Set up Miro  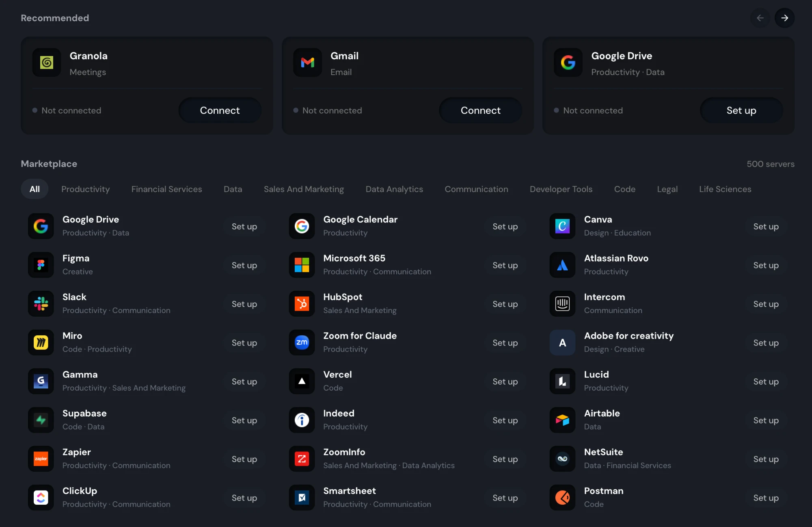tap(244, 343)
